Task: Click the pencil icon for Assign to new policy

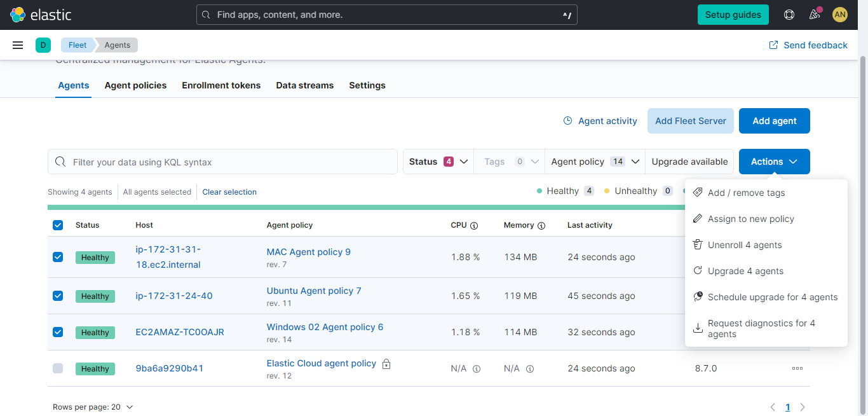Action: tap(697, 219)
